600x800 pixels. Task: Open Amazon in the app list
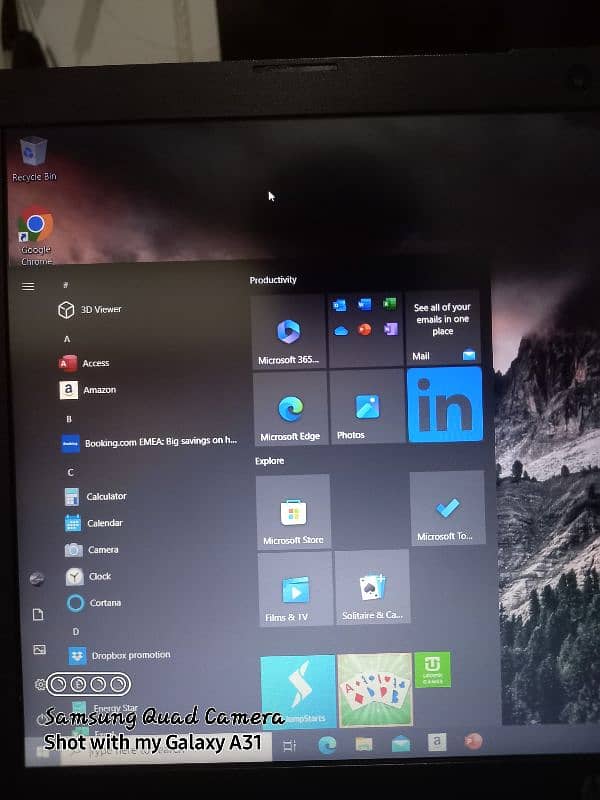[x=88, y=390]
